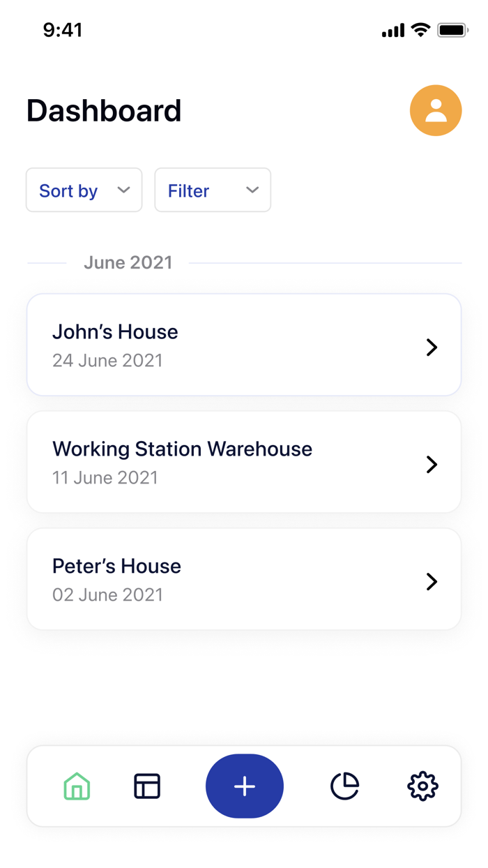Open the Filter dropdown
This screenshot has height=868, width=488.
point(213,190)
